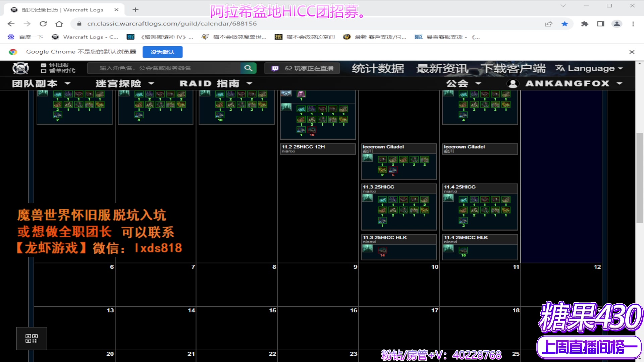644x362 pixels.
Task: Close the Warcraft Logs browser tab
Action: click(116, 10)
